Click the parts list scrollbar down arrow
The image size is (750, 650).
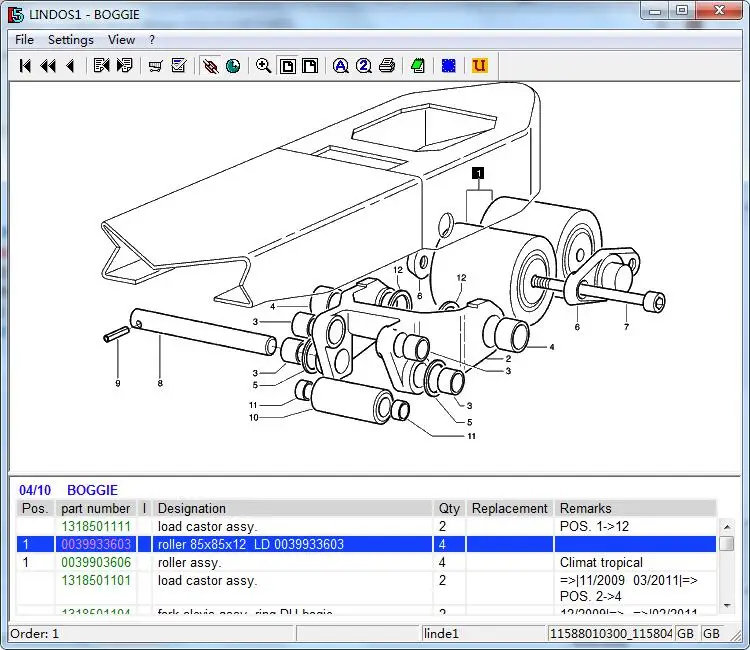[x=727, y=604]
